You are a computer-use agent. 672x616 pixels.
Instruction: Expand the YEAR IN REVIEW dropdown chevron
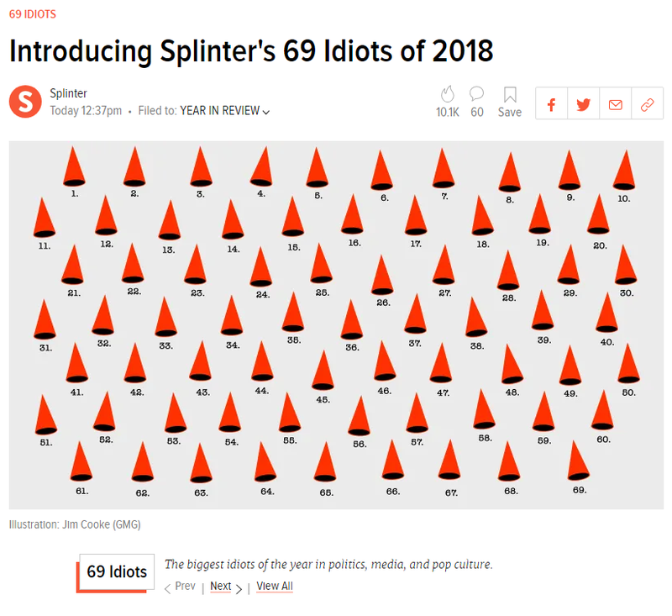(266, 113)
